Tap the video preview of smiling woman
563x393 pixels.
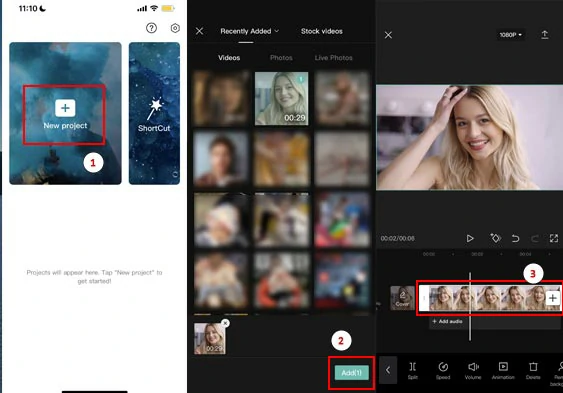(x=469, y=137)
